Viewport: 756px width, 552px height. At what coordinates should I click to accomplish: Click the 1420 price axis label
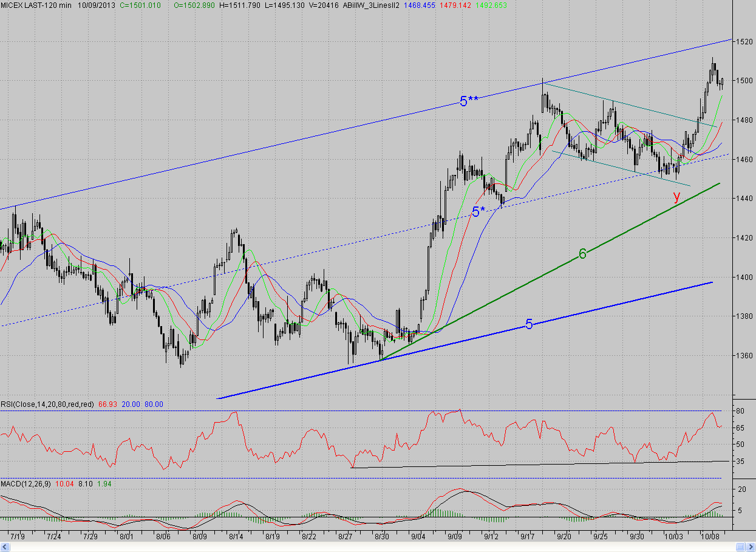coord(745,238)
